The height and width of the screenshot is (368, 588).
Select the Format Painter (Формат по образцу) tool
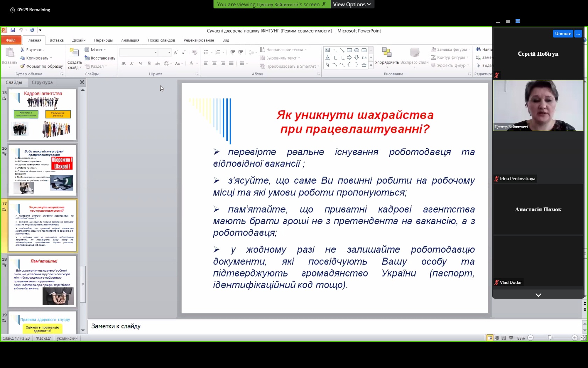pyautogui.click(x=22, y=66)
